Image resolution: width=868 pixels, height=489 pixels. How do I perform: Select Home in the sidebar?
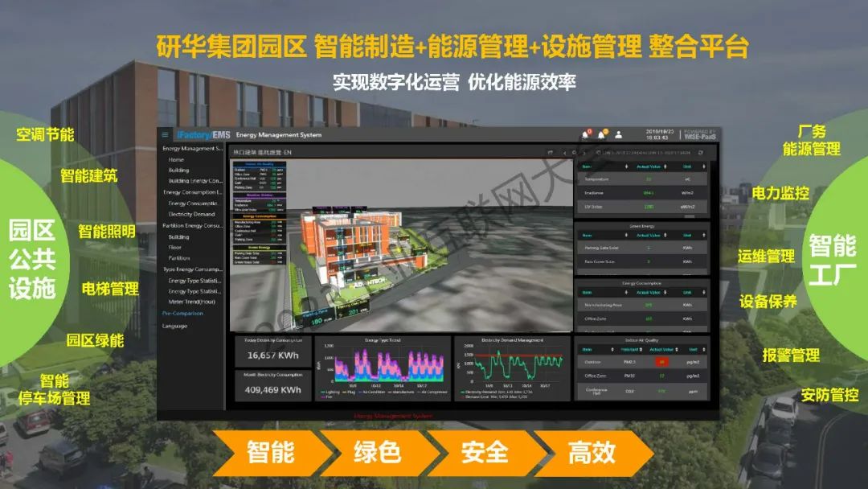click(176, 159)
